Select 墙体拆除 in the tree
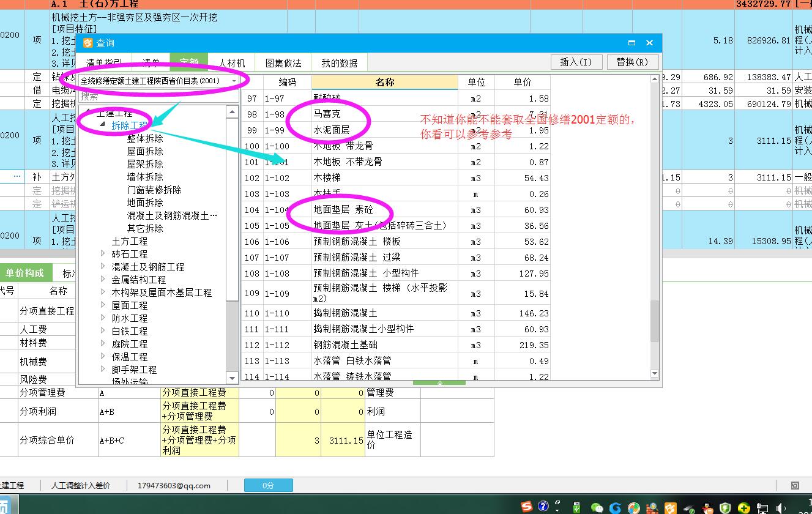Image resolution: width=812 pixels, height=514 pixels. click(145, 177)
